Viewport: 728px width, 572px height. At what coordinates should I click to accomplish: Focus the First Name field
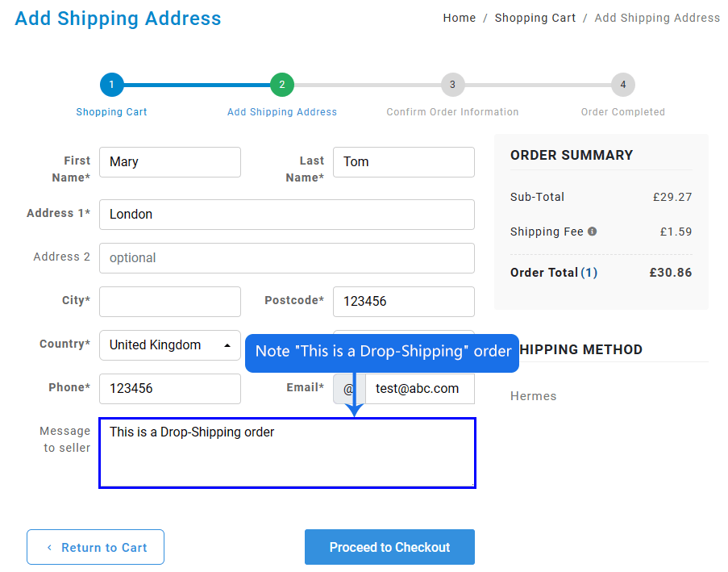pos(170,162)
